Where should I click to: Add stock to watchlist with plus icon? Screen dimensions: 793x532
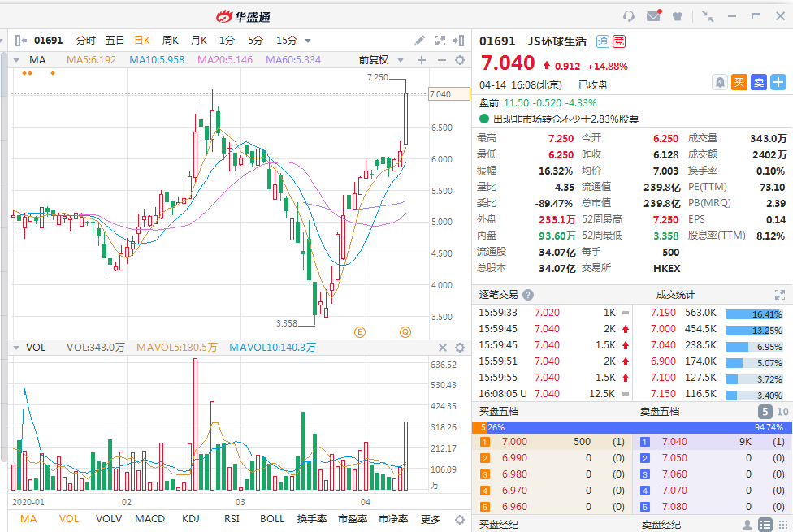coord(778,82)
